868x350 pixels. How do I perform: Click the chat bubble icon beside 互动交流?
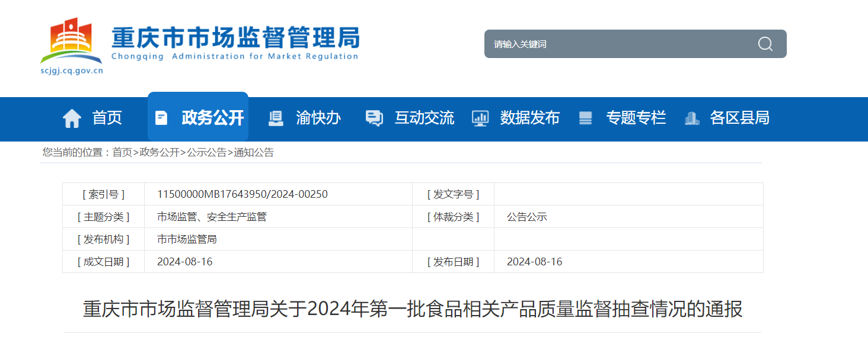(374, 118)
